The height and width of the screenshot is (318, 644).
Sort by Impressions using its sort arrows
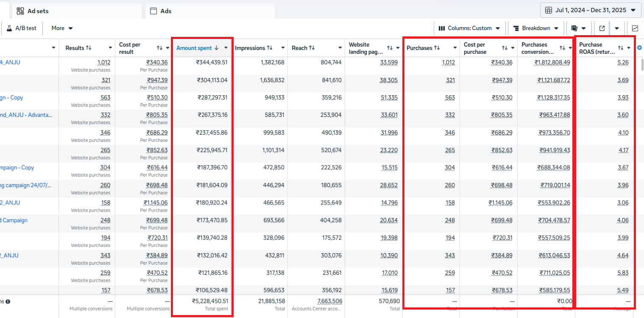[x=270, y=48]
